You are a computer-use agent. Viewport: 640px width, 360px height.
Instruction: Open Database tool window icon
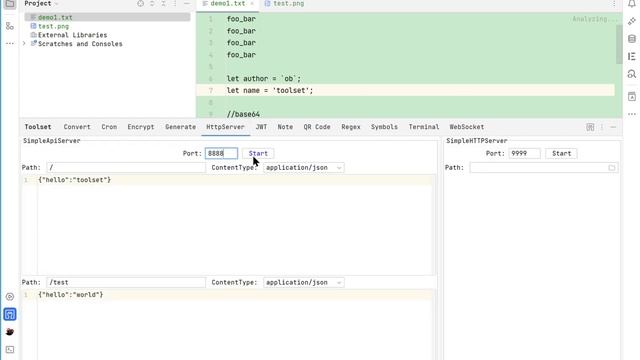[x=632, y=39]
